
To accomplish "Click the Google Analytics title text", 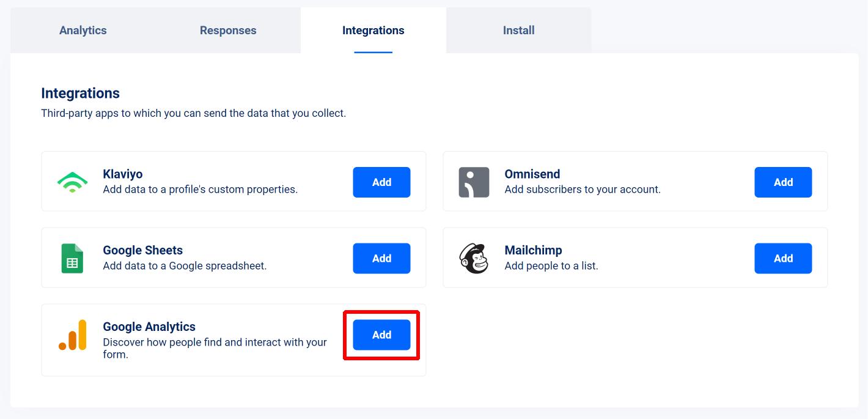I will [x=149, y=327].
